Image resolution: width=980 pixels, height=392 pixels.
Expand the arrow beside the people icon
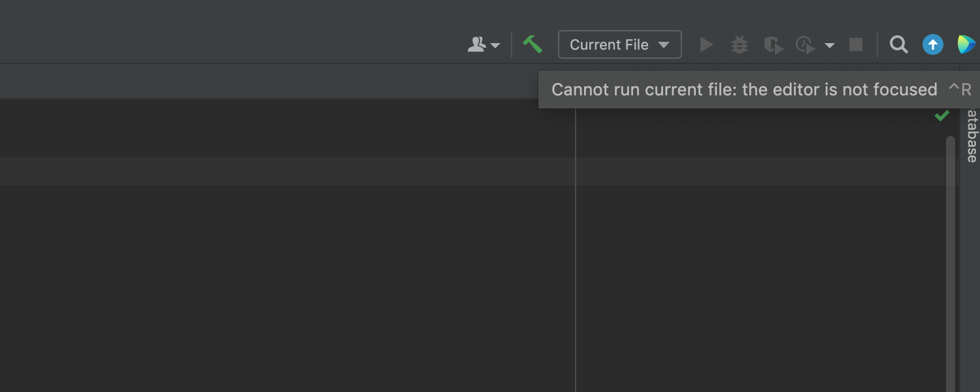(x=495, y=45)
